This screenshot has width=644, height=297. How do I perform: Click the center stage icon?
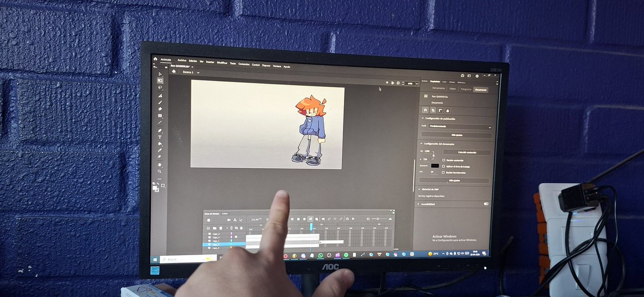point(387,83)
